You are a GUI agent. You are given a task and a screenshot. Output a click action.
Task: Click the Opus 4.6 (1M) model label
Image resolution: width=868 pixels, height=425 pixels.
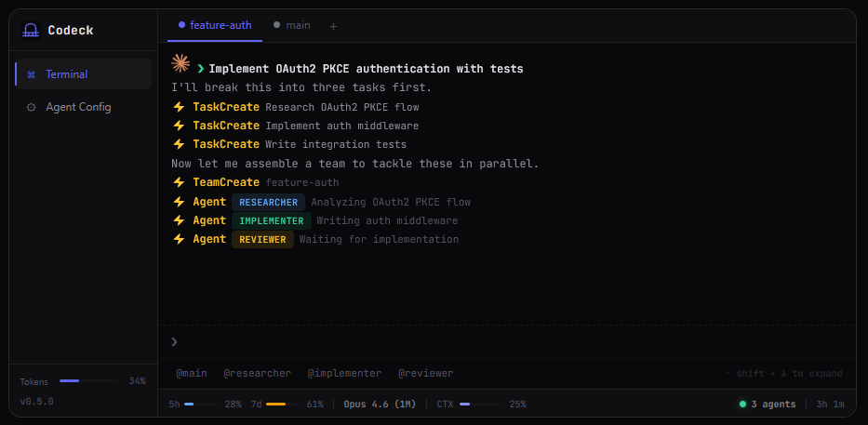point(380,404)
